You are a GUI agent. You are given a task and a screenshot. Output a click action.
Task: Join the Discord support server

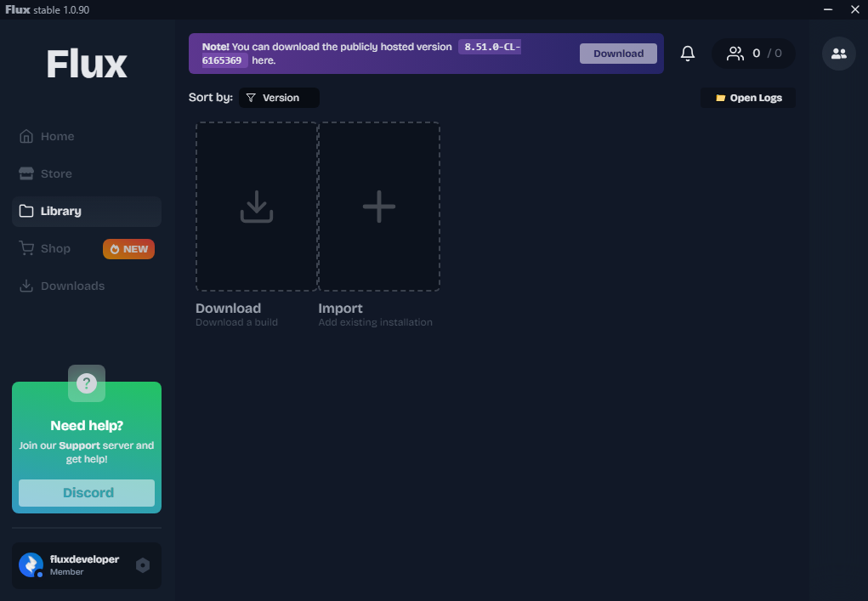tap(87, 492)
